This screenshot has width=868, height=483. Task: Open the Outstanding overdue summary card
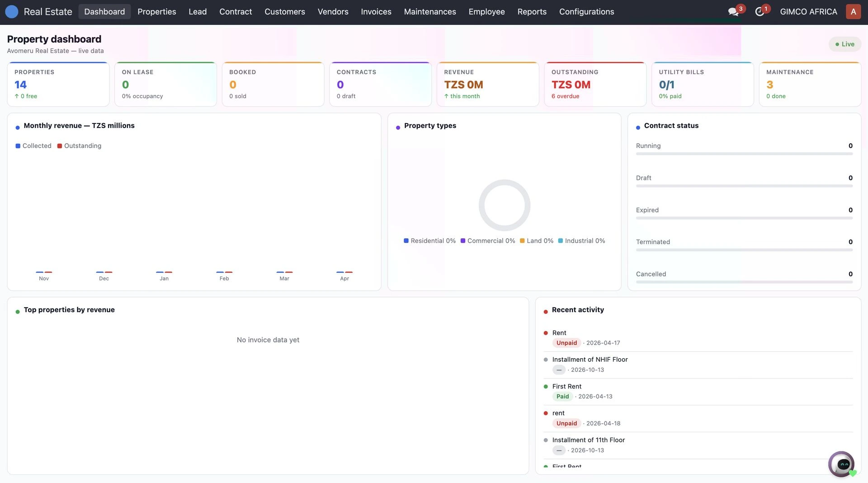point(595,84)
